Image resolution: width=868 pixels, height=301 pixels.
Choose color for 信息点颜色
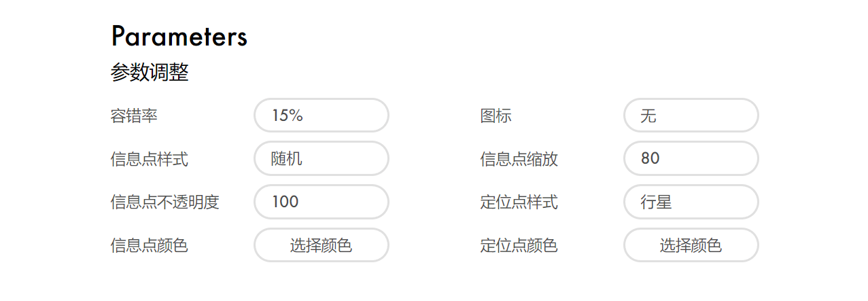(x=321, y=245)
